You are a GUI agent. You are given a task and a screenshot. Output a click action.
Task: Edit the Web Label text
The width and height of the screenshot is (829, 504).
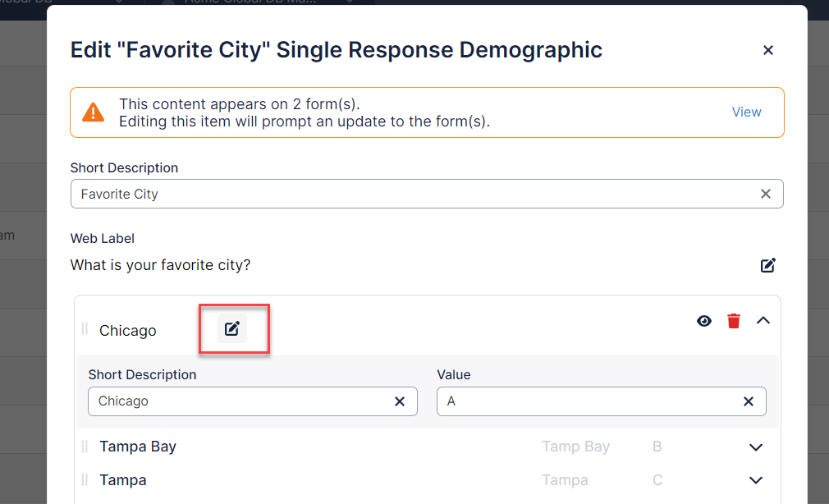point(767,265)
